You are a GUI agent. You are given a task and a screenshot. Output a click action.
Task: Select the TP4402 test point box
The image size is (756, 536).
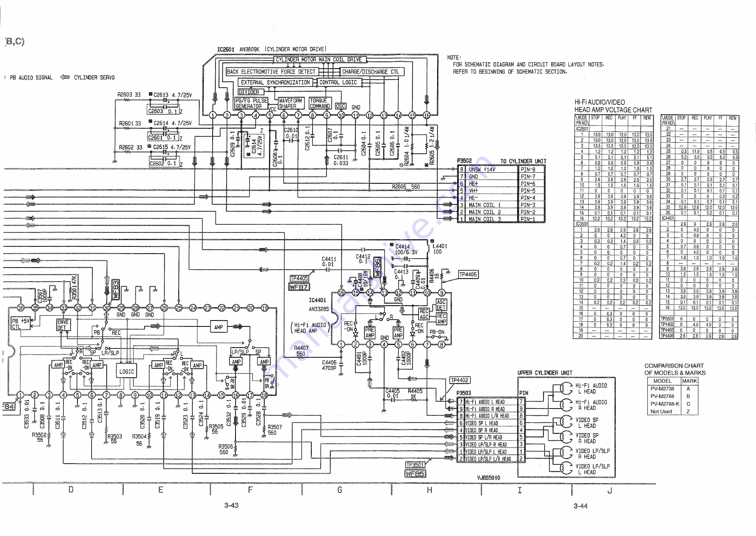(x=460, y=380)
